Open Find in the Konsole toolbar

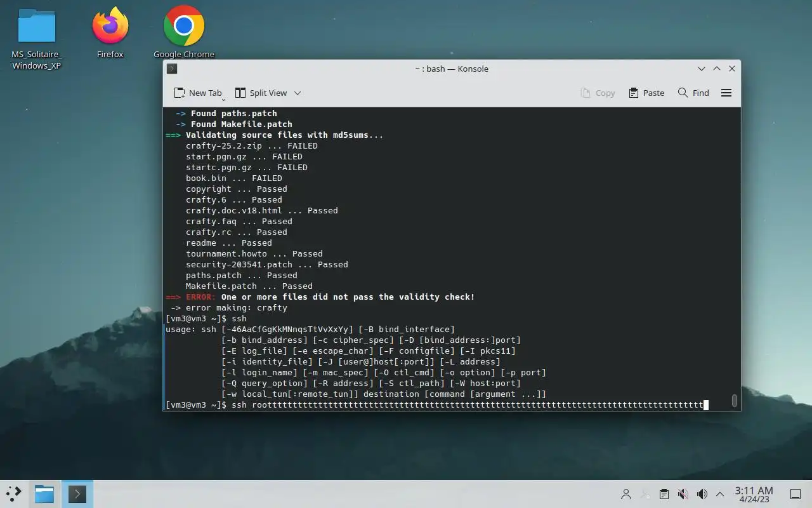(x=693, y=93)
